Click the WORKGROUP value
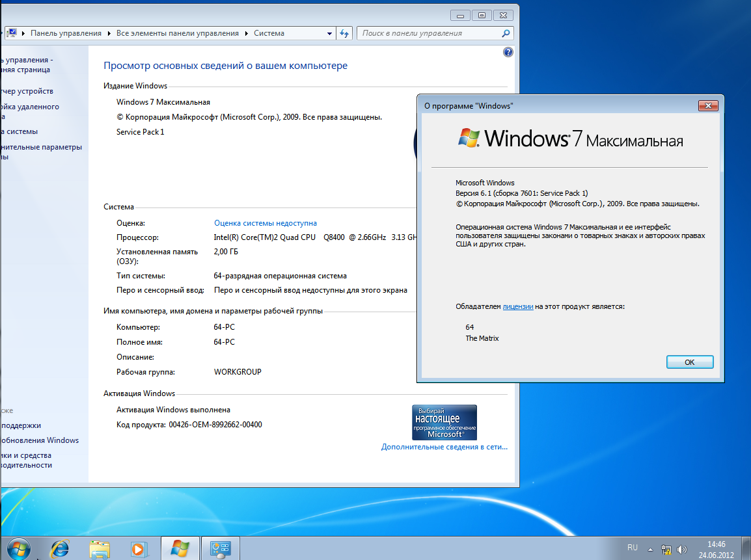 tap(238, 372)
